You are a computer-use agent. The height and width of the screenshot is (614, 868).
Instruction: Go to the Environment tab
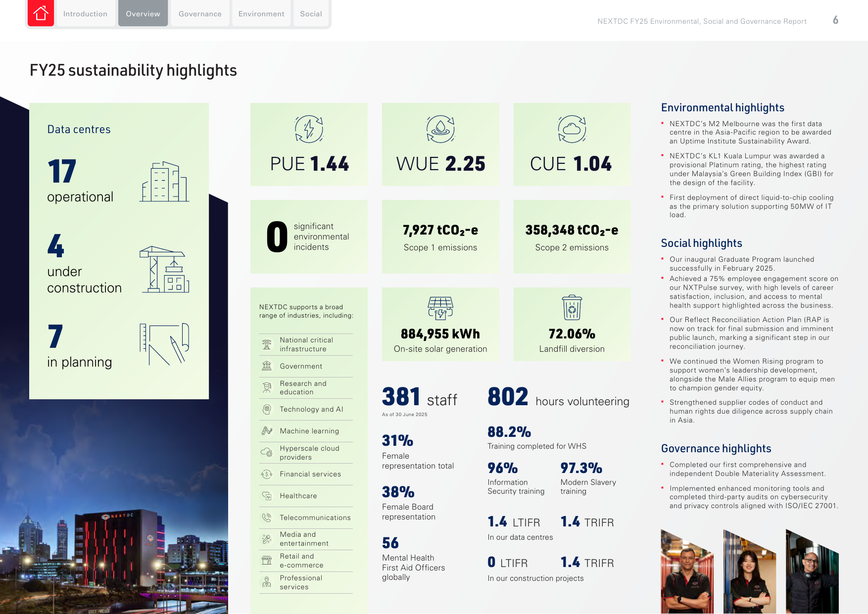pyautogui.click(x=261, y=13)
